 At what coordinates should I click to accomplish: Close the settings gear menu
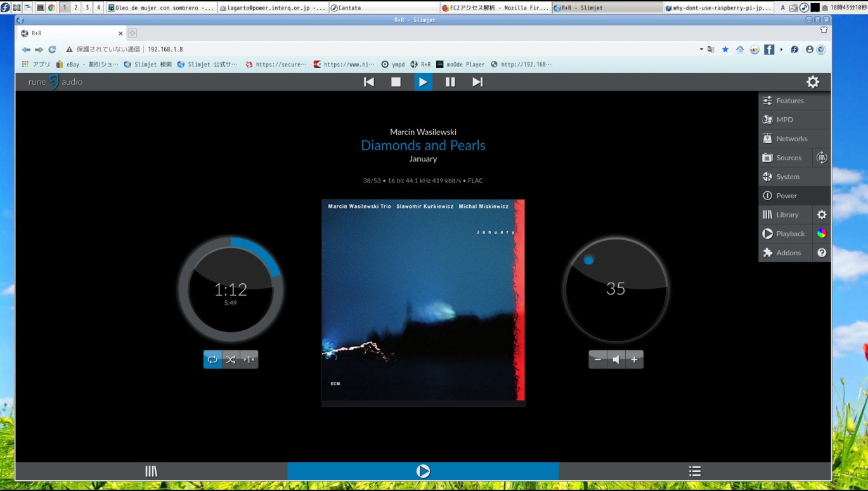coord(812,82)
